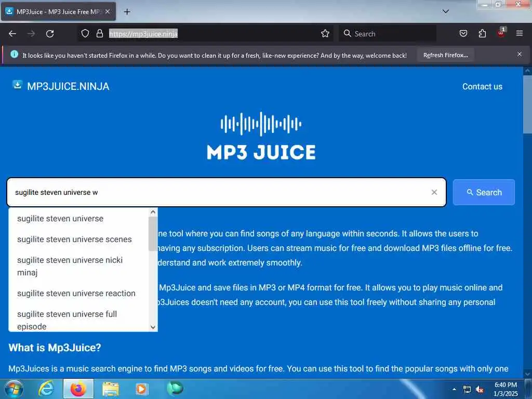
Task: Choose suggestion 'sugilite steven universe full episode'
Action: pos(79,320)
